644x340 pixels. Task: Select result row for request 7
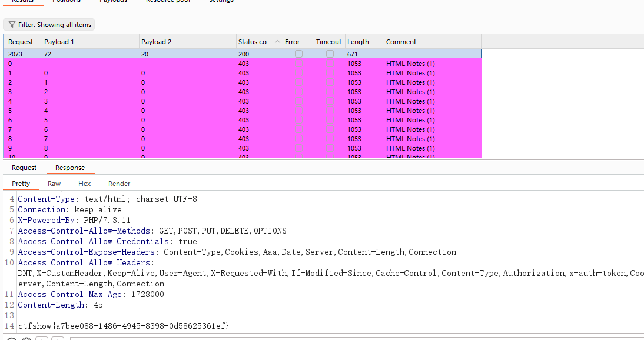coord(243,129)
